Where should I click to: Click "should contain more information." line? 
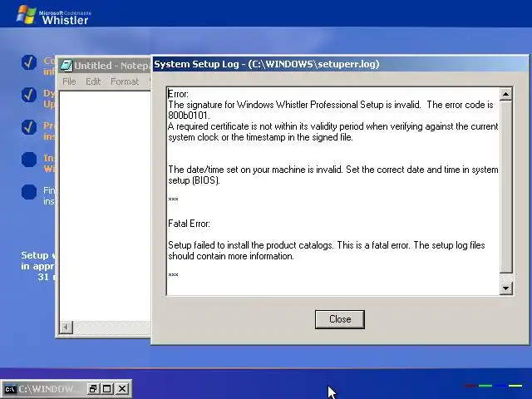(x=231, y=256)
